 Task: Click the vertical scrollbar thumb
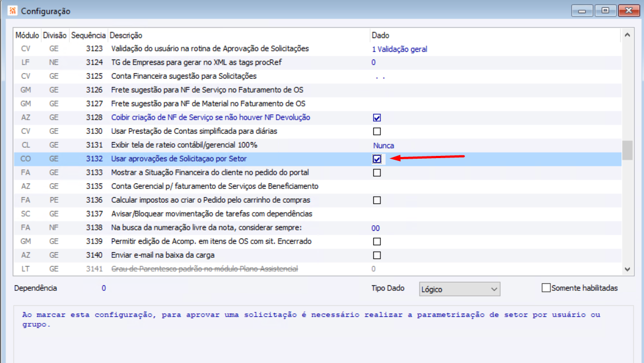[x=627, y=150]
